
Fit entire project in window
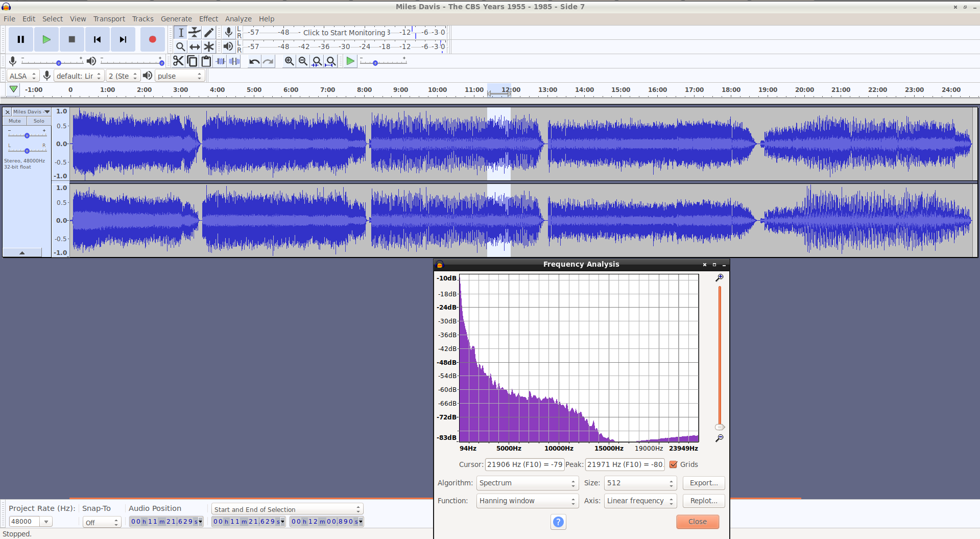pos(331,61)
